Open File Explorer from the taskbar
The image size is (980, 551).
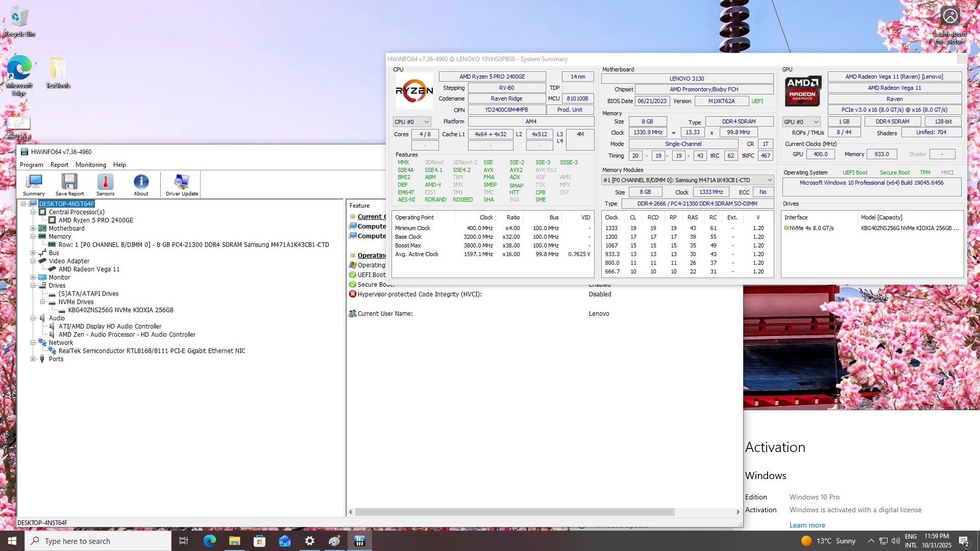coord(234,541)
